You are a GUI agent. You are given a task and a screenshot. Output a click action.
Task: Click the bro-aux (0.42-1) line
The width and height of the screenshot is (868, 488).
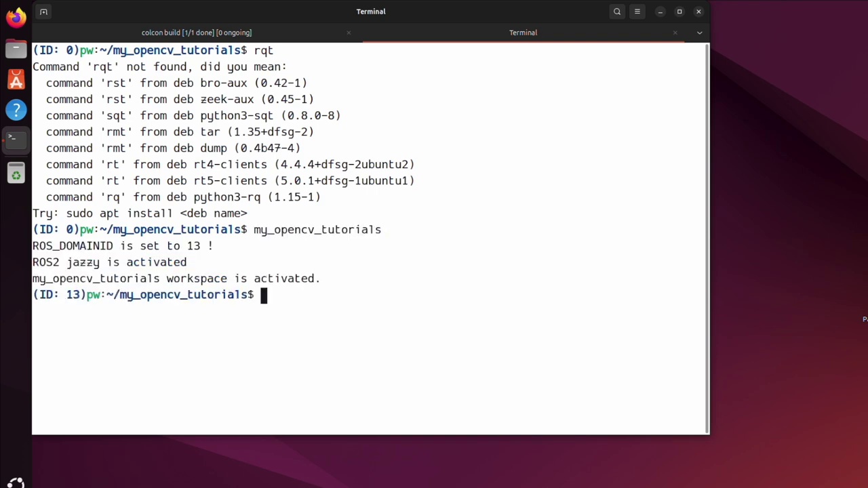tap(176, 83)
